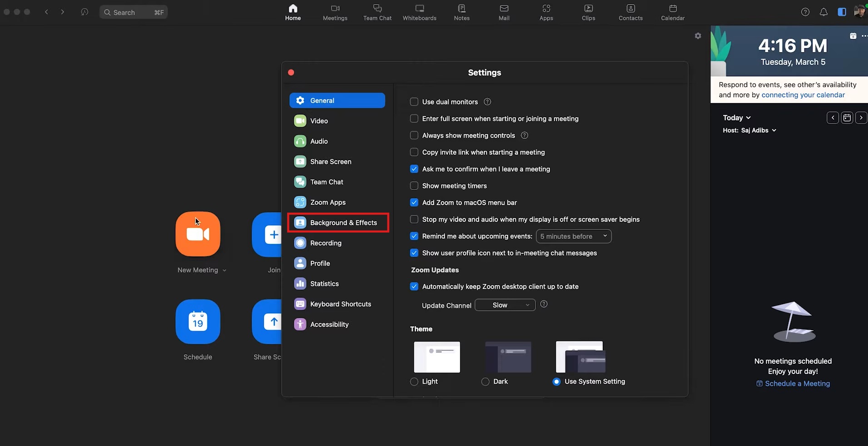868x446 pixels.
Task: Open Meetings tab in top navigation
Action: [x=335, y=12]
